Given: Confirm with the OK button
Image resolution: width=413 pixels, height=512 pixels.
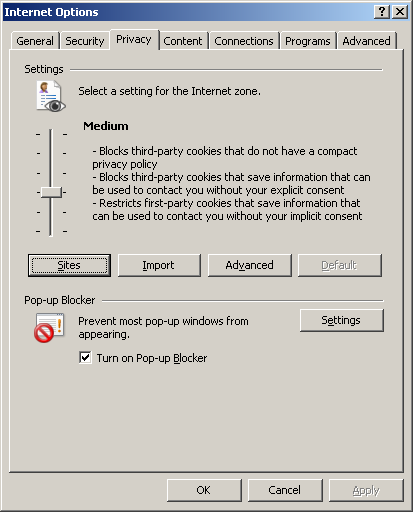Looking at the screenshot, I should [204, 490].
